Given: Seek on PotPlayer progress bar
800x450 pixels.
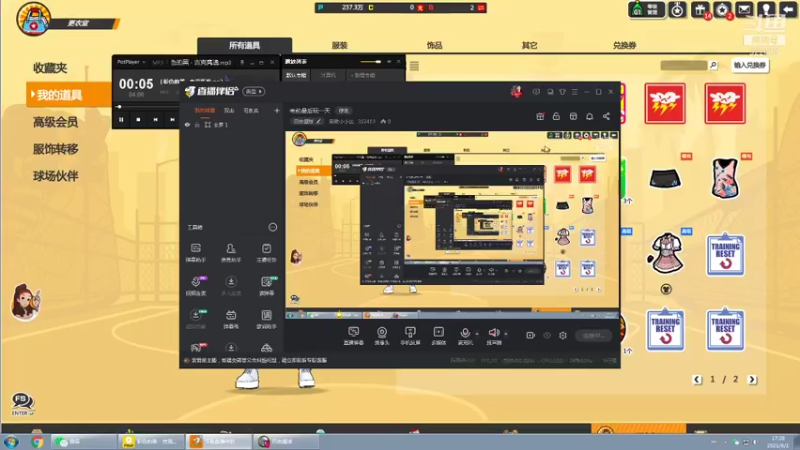Looking at the screenshot, I should pos(146,107).
